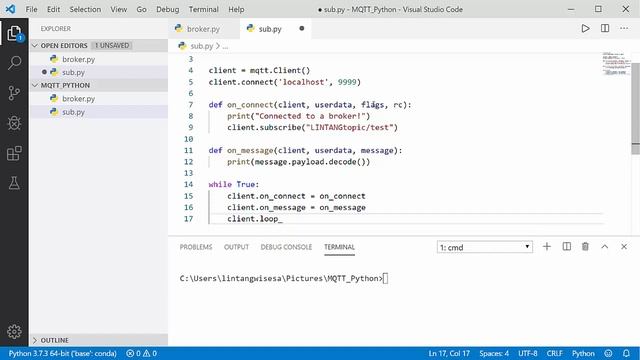Open the Debug menu
Viewport: 640px width, 360px height.
[167, 9]
